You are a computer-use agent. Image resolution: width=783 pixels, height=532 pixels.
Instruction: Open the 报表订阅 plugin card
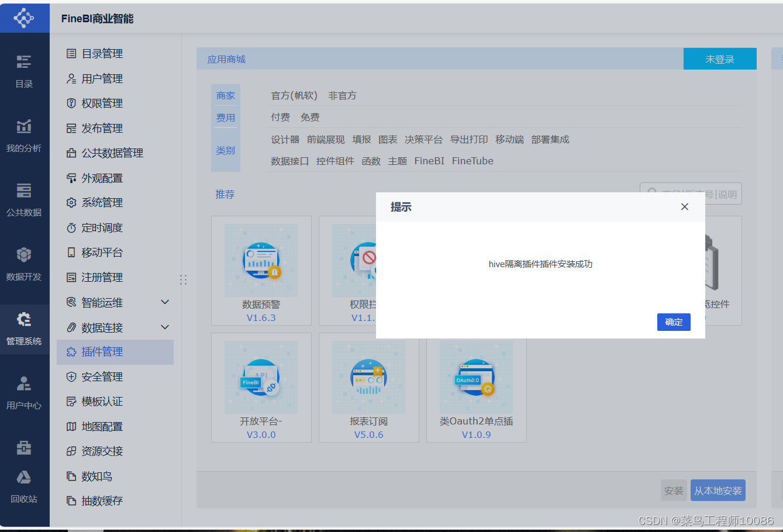(369, 388)
